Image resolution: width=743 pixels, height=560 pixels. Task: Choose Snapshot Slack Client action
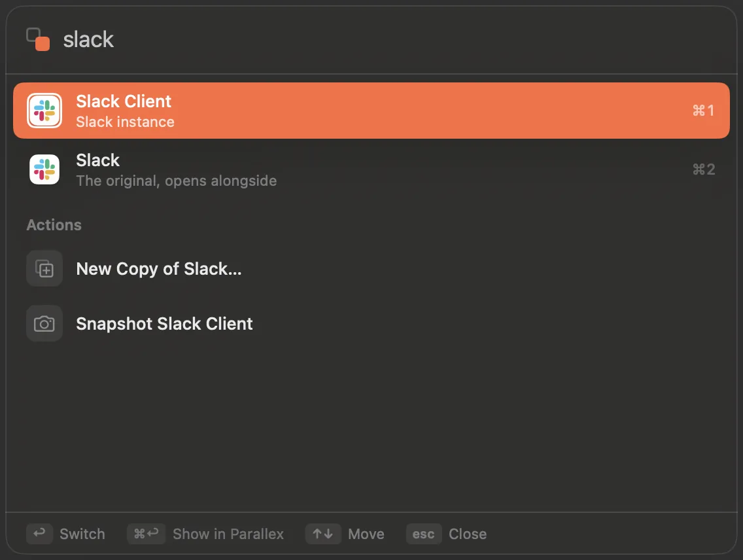[371, 324]
